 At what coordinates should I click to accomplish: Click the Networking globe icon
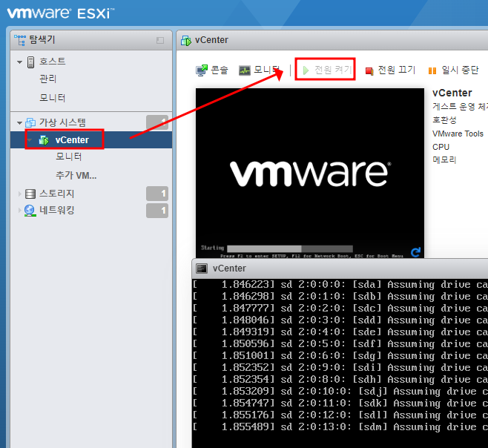(x=30, y=211)
